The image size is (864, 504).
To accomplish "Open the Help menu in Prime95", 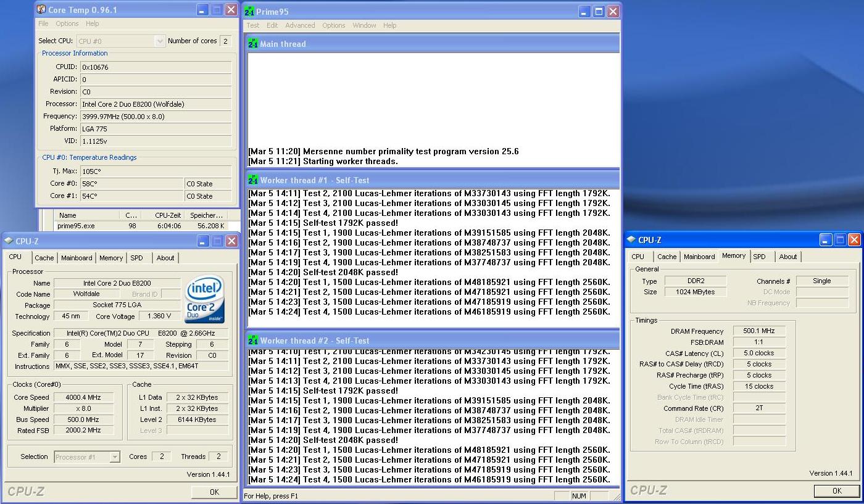I will point(389,25).
